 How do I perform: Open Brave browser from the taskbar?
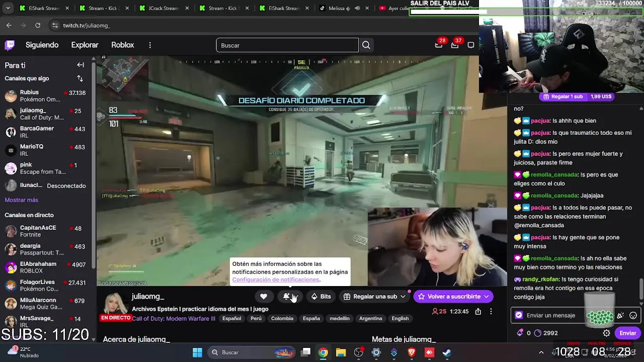[412, 352]
